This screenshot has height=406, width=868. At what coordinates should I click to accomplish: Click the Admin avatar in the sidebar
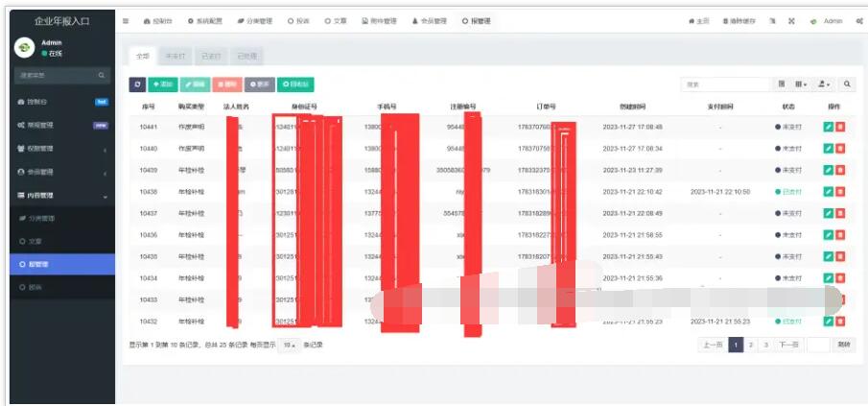24,48
